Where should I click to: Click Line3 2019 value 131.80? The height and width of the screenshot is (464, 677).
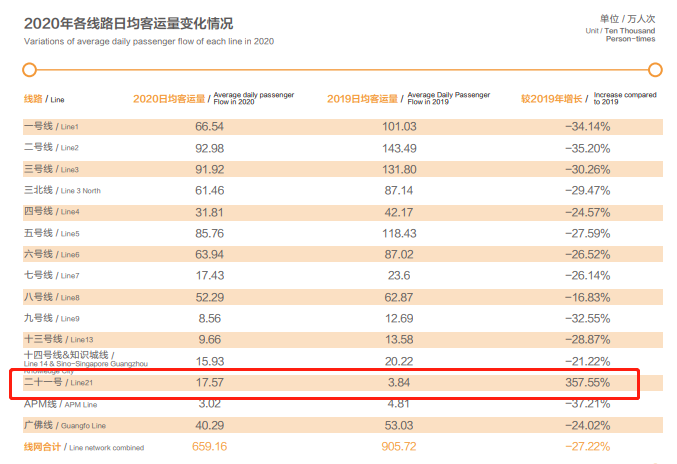tap(399, 169)
